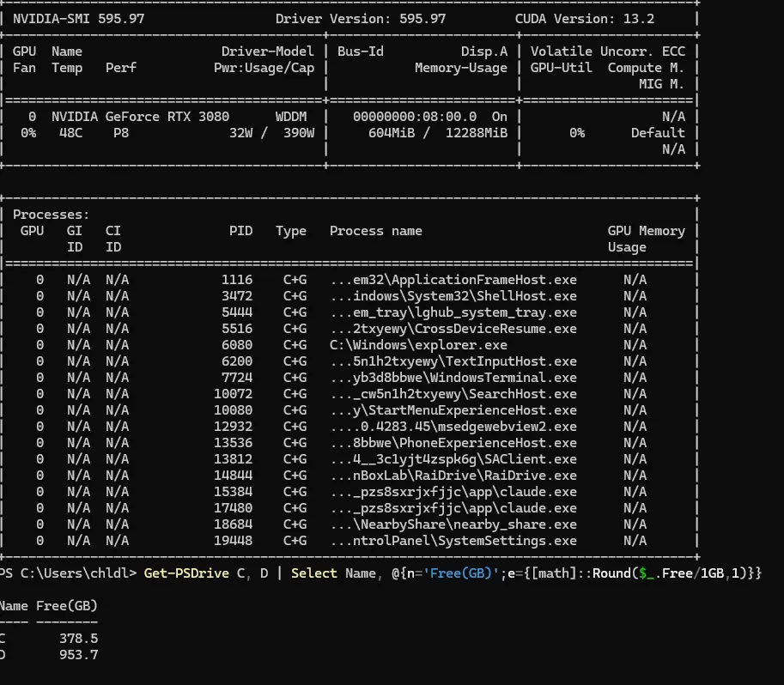
Task: Select PID '15384' of the claude.exe process
Action: coord(234,492)
